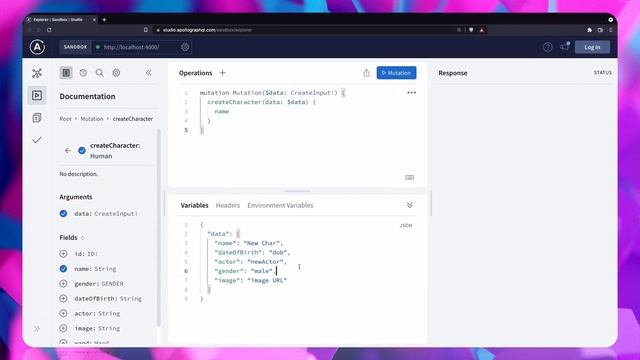The height and width of the screenshot is (360, 640).
Task: Open the Schema graph icon in sidebar
Action: pyautogui.click(x=37, y=73)
